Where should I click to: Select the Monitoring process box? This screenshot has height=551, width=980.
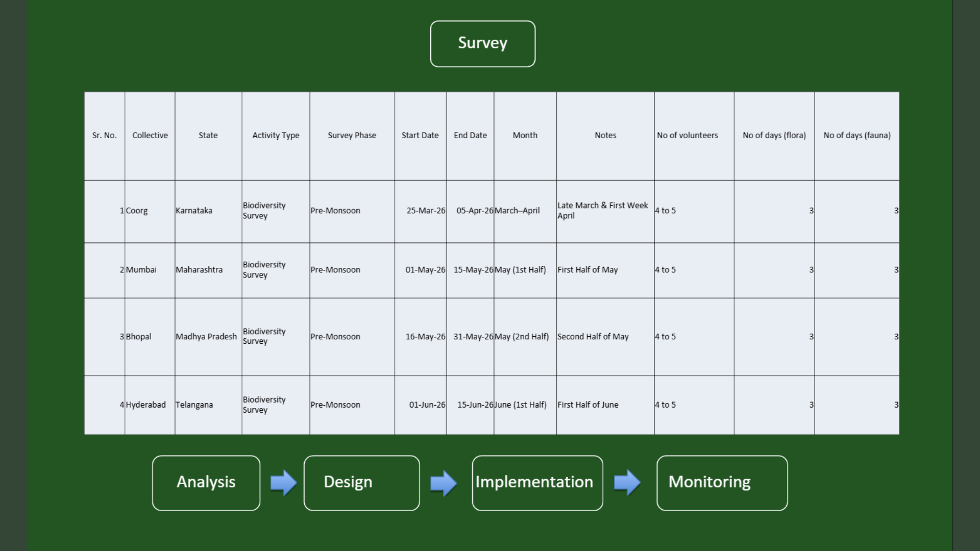click(722, 482)
